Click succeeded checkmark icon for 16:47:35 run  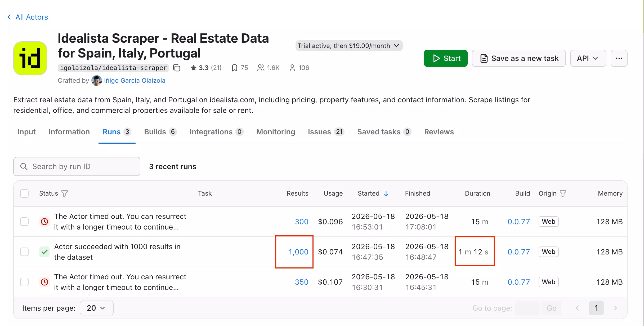pyautogui.click(x=44, y=252)
